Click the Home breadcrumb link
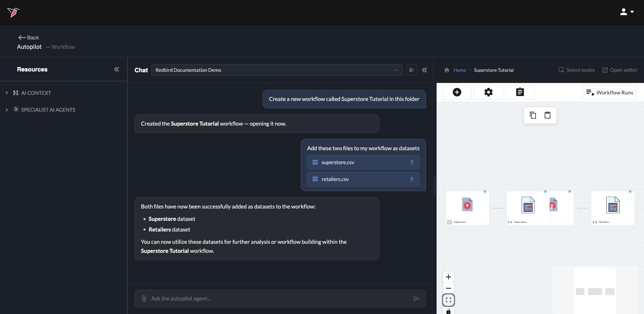This screenshot has width=644, height=314. pos(459,70)
